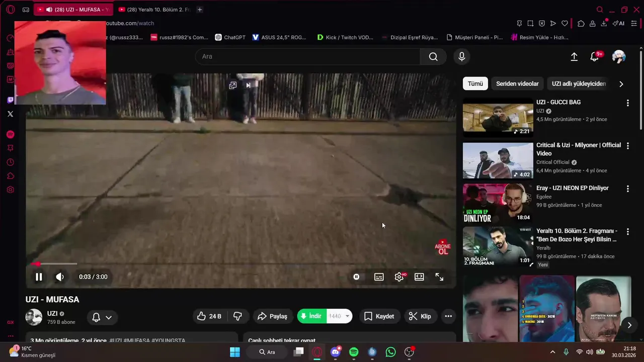This screenshot has height=362, width=644.
Task: Open the Opera AI assistant button
Action: tap(618, 23)
